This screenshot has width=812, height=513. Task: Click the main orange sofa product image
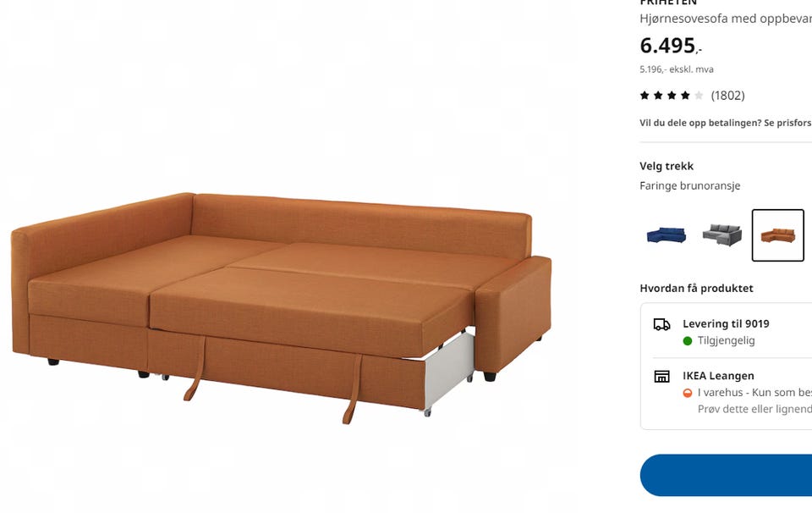coord(281,308)
